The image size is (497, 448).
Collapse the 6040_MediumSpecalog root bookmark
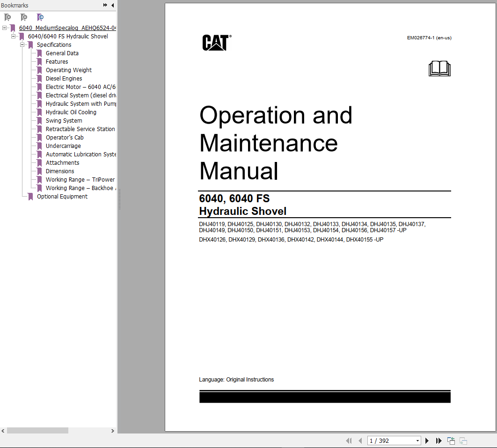(4, 28)
